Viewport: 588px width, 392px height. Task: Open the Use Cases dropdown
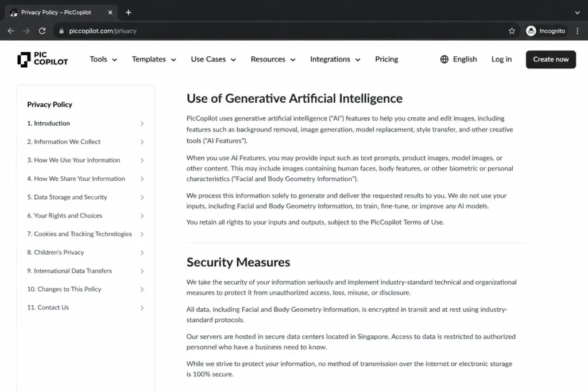[x=214, y=59]
